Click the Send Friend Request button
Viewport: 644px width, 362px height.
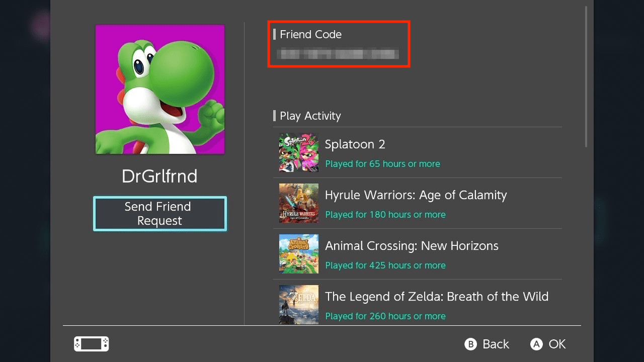pyautogui.click(x=159, y=214)
